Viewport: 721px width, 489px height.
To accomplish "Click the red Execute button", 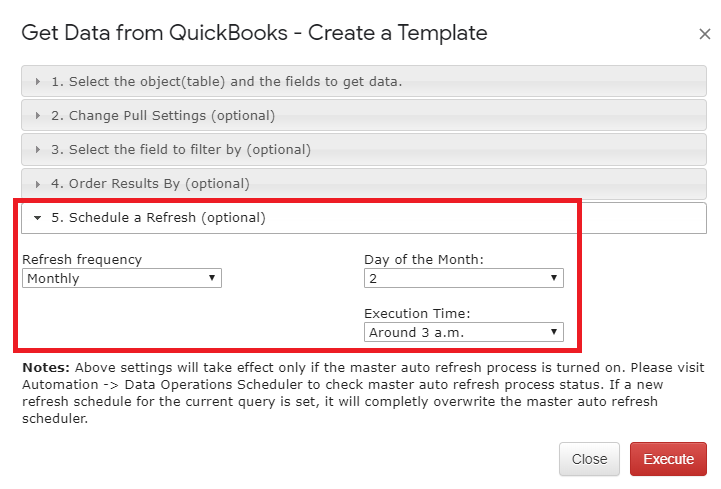I will click(x=668, y=459).
